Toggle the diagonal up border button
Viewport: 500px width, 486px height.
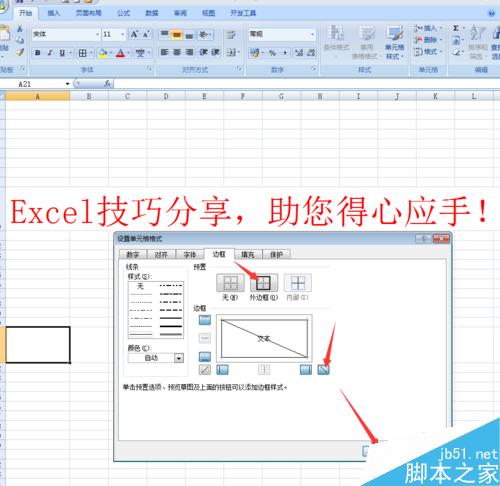(x=205, y=369)
